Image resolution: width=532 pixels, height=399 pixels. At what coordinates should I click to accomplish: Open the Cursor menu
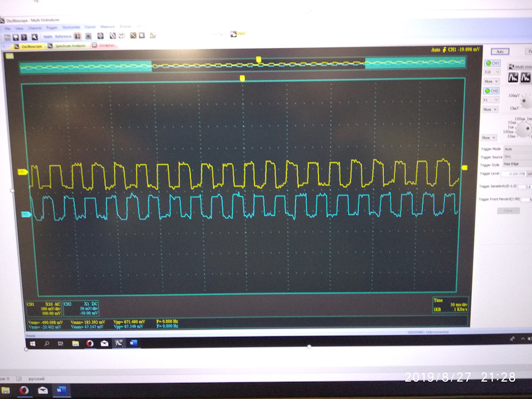[x=90, y=27]
